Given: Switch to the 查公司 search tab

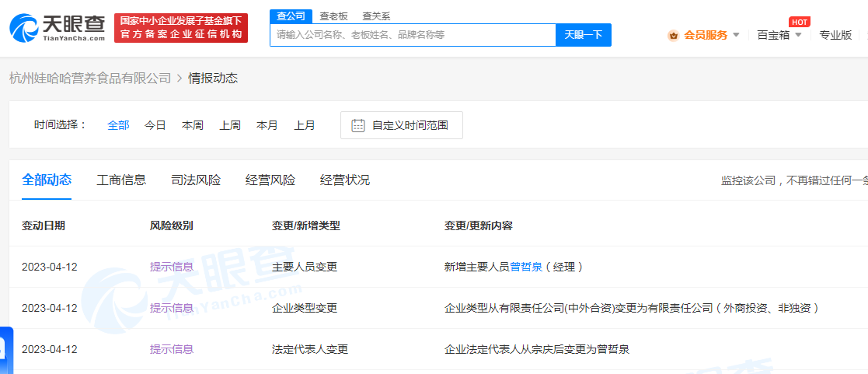Looking at the screenshot, I should [x=291, y=16].
